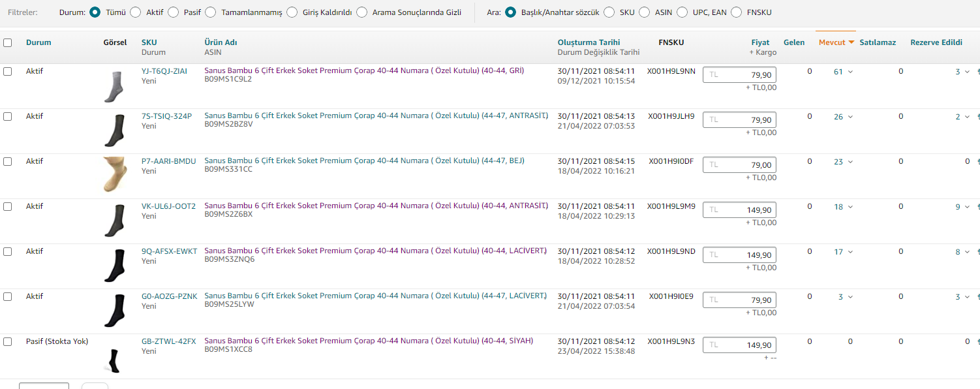Screen dimensions: 980x389
Task: Select the Aktif status filter
Action: point(136,12)
